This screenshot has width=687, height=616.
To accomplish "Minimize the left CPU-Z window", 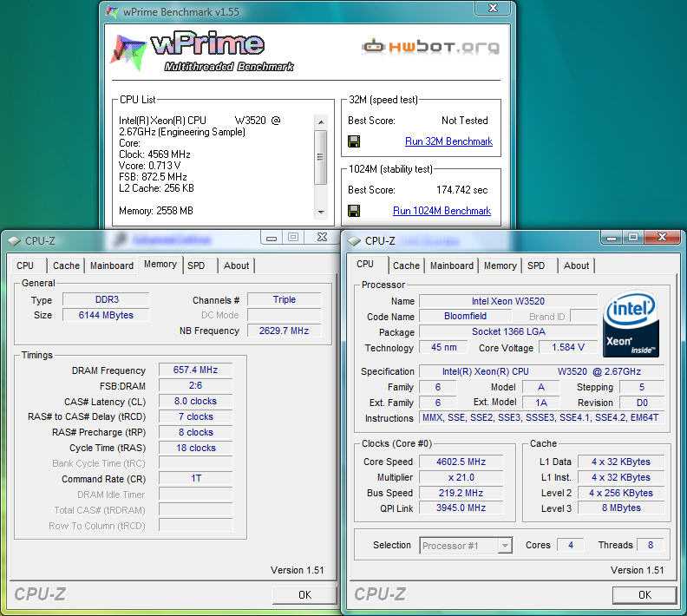I will tap(272, 238).
